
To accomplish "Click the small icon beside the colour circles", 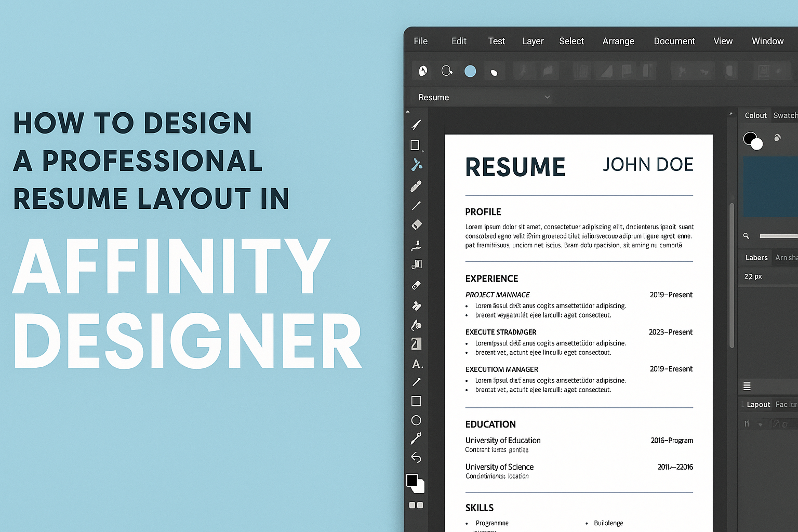I will (777, 138).
